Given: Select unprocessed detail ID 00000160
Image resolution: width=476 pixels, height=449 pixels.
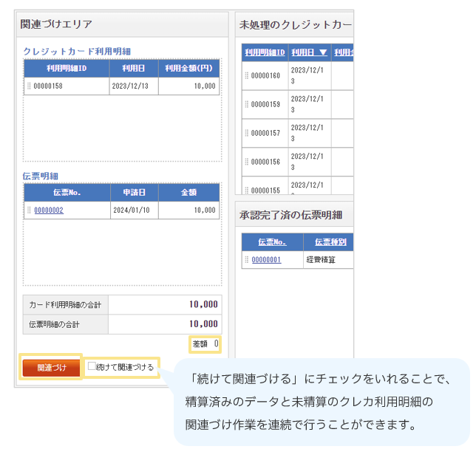Looking at the screenshot, I should click(x=265, y=75).
